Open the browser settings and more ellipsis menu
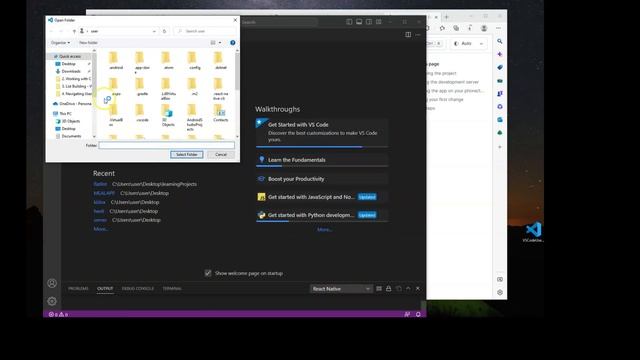The height and width of the screenshot is (360, 640). pos(498,28)
